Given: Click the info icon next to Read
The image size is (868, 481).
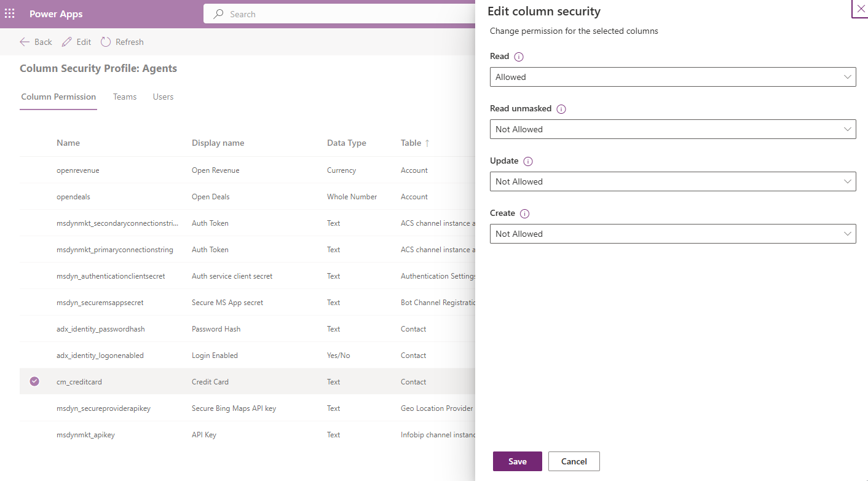Looking at the screenshot, I should point(518,57).
